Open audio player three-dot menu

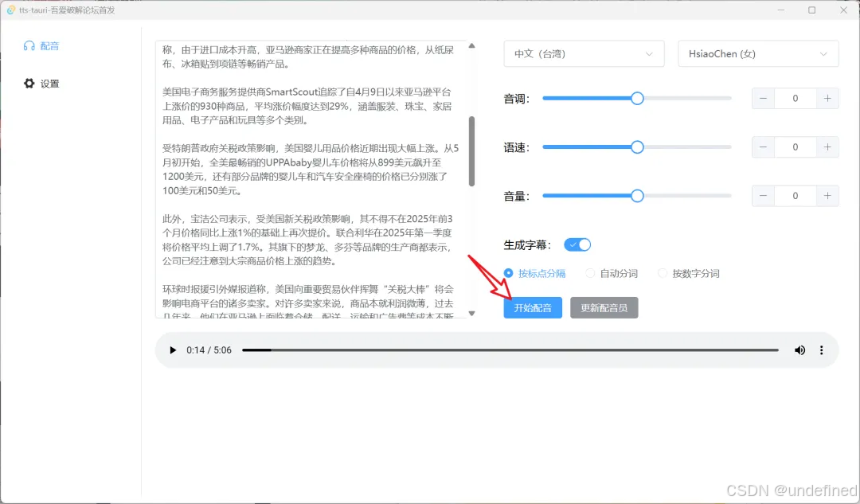(x=821, y=350)
